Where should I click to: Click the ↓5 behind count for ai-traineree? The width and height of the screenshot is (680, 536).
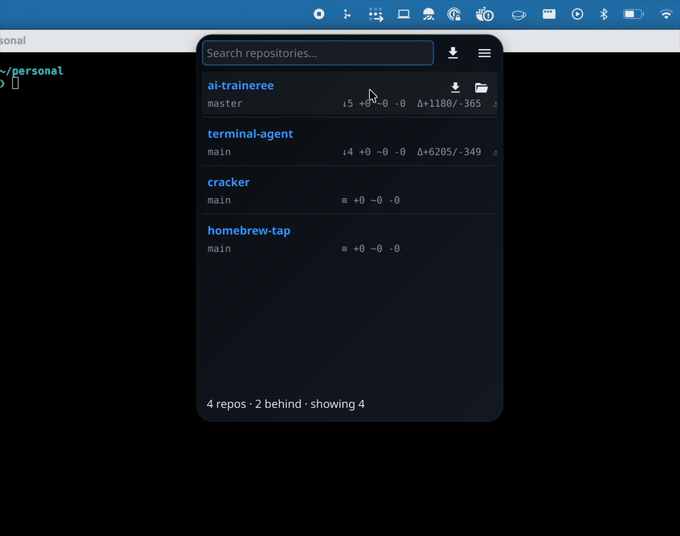point(347,104)
